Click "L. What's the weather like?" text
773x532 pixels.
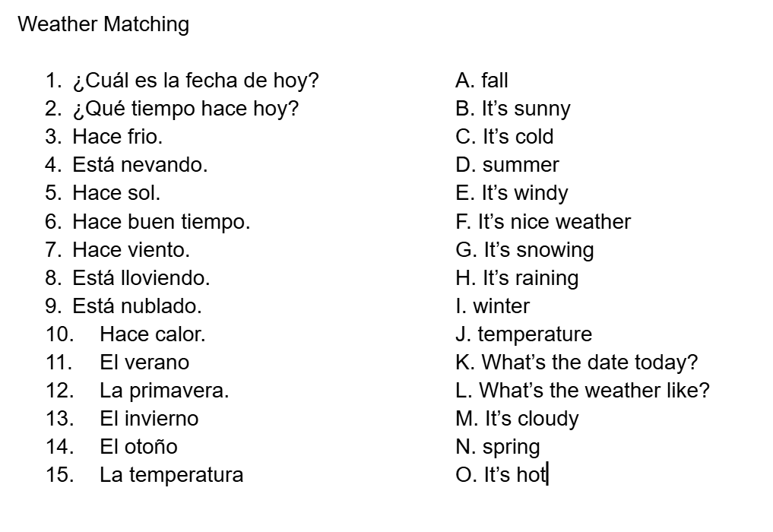click(582, 391)
